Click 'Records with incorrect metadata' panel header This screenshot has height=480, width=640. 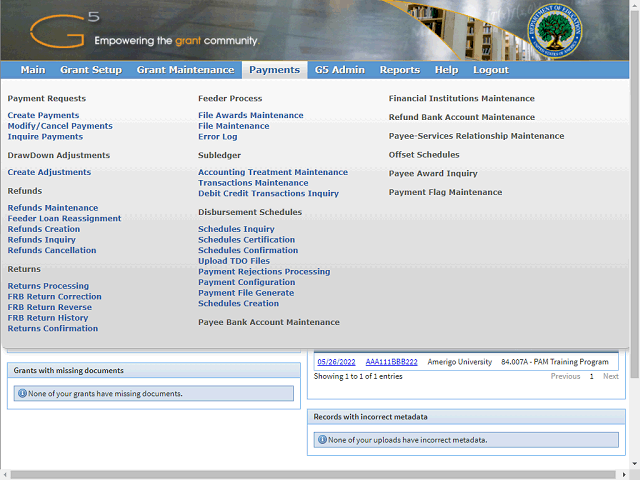coord(466,417)
